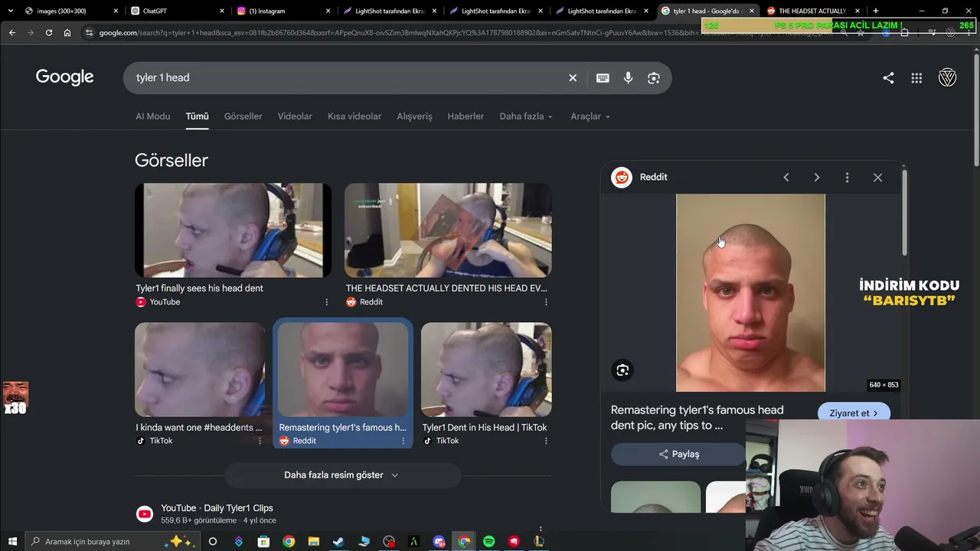Open File Explorer from the taskbar
The width and height of the screenshot is (980, 551).
[313, 541]
